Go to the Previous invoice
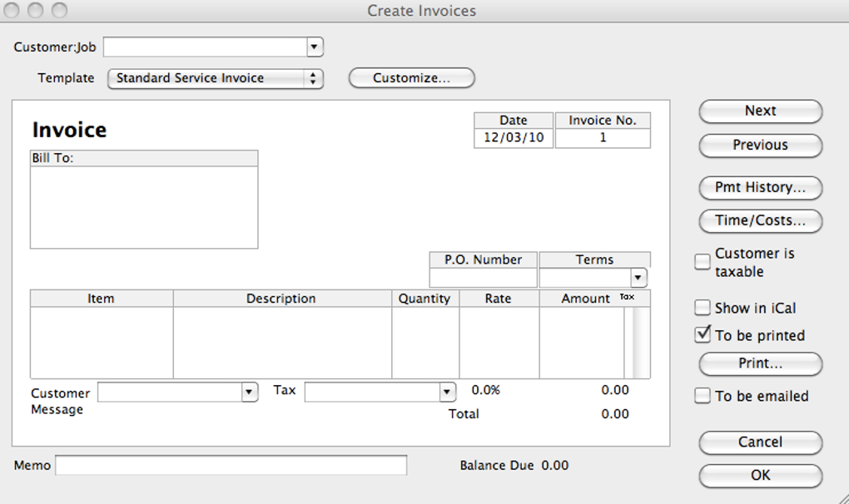The height and width of the screenshot is (504, 849). [x=760, y=145]
